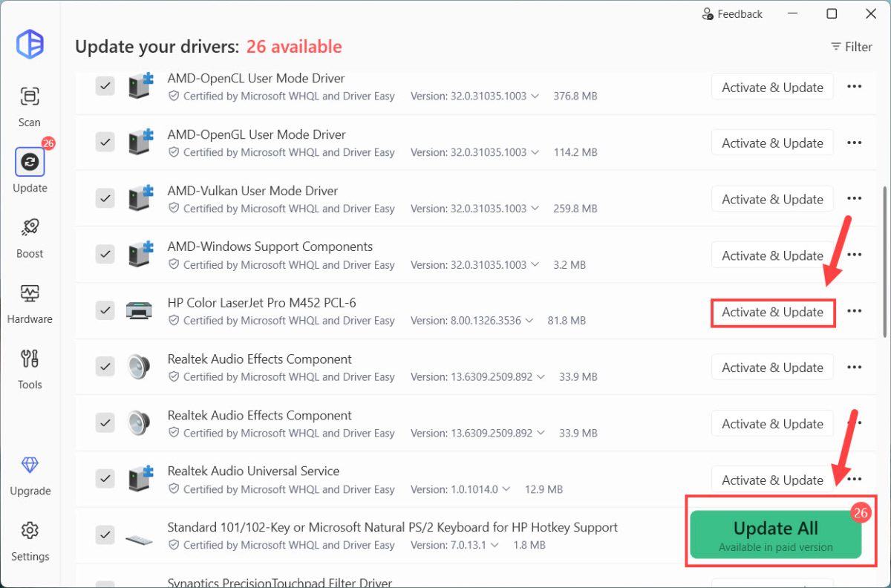Click the 259.8 MB size text
Image resolution: width=891 pixels, height=588 pixels.
click(575, 209)
